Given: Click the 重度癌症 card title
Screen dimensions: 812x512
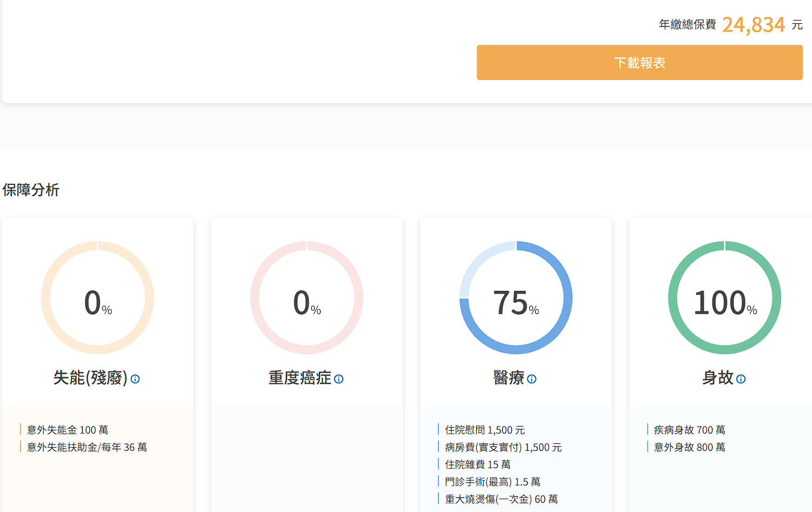Looking at the screenshot, I should [x=299, y=377].
